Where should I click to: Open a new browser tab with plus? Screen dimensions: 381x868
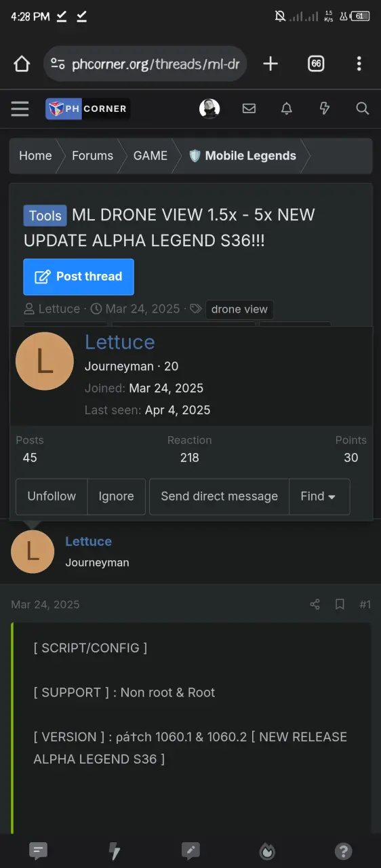pyautogui.click(x=270, y=64)
